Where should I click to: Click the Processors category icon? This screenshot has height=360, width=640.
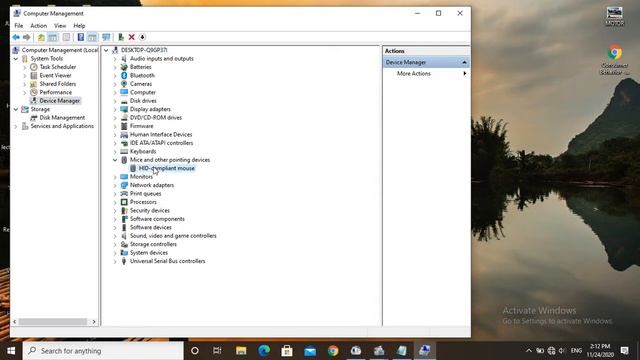pos(124,202)
